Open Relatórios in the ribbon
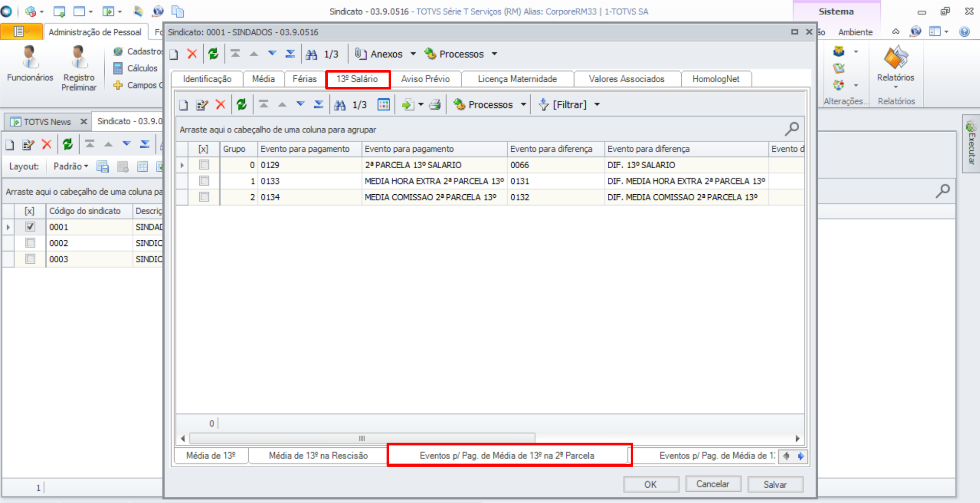This screenshot has width=980, height=503. [x=896, y=67]
